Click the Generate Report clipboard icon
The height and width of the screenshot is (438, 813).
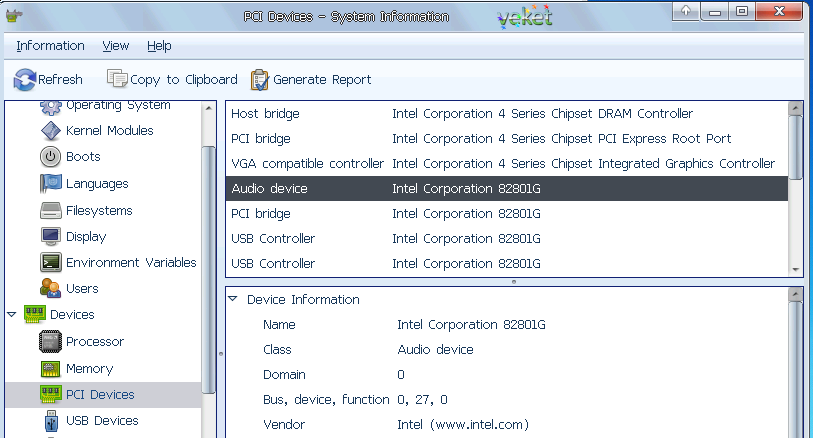pos(260,79)
